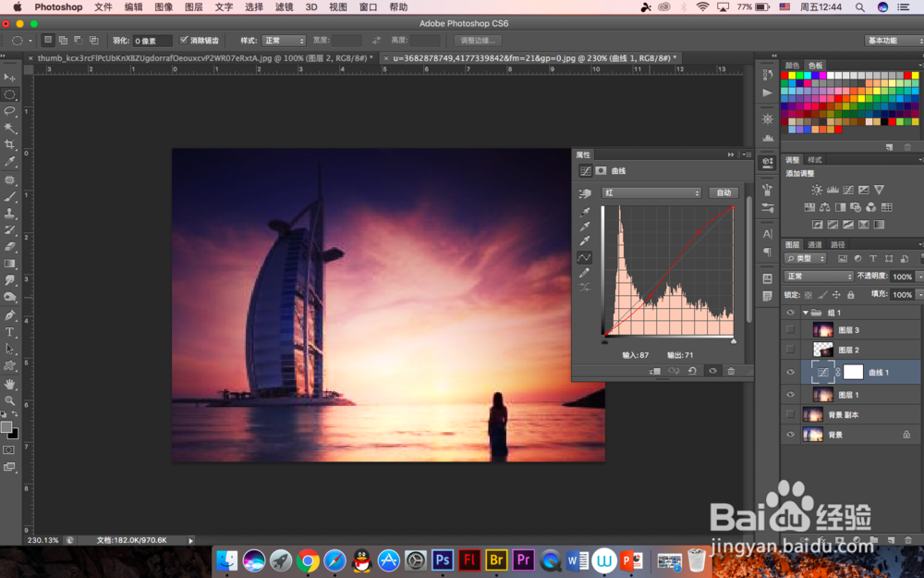Viewport: 924px width, 578px height.
Task: Select the Lasso tool
Action: pos(9,111)
